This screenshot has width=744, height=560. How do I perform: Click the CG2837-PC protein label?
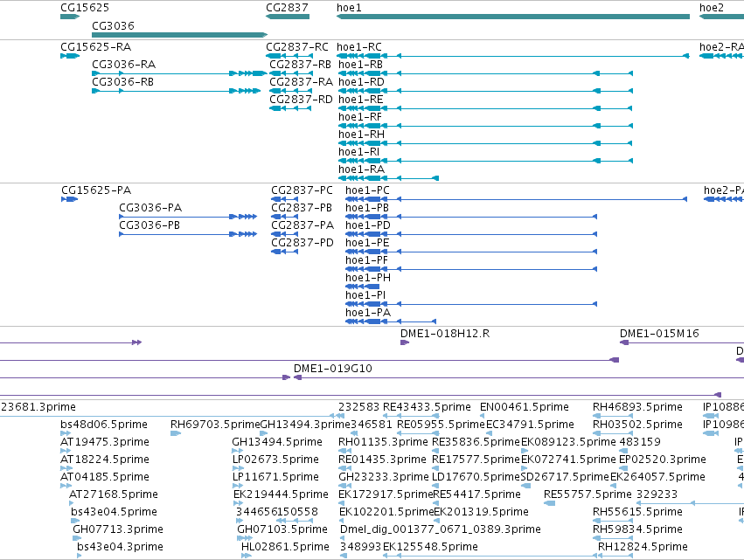tap(302, 190)
